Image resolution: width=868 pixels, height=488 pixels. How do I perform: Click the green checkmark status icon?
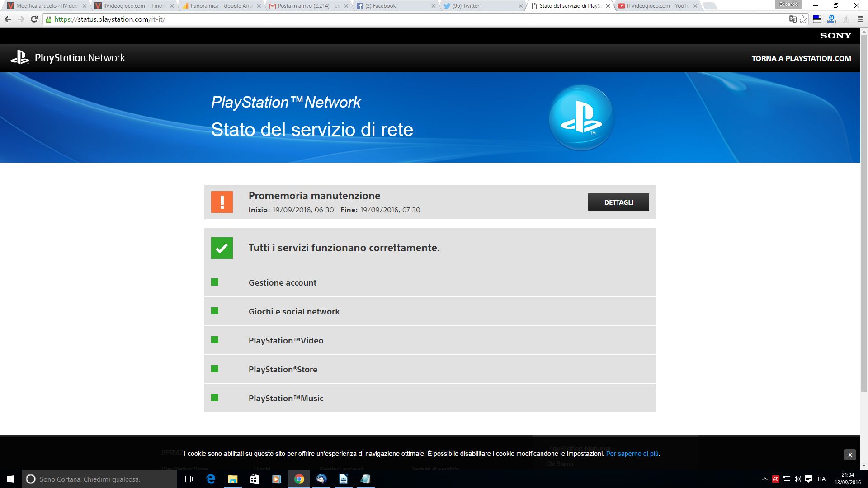222,248
